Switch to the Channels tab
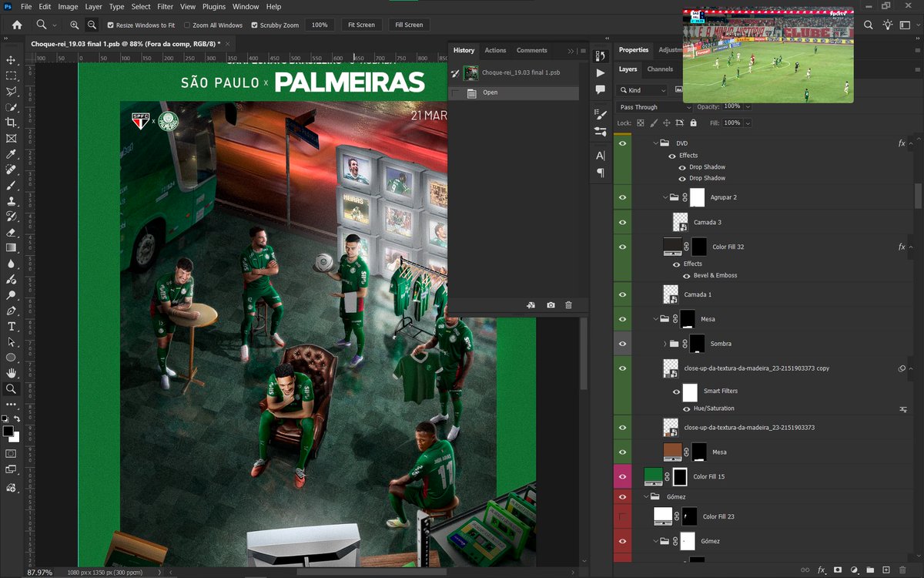The image size is (924, 578). pos(660,69)
